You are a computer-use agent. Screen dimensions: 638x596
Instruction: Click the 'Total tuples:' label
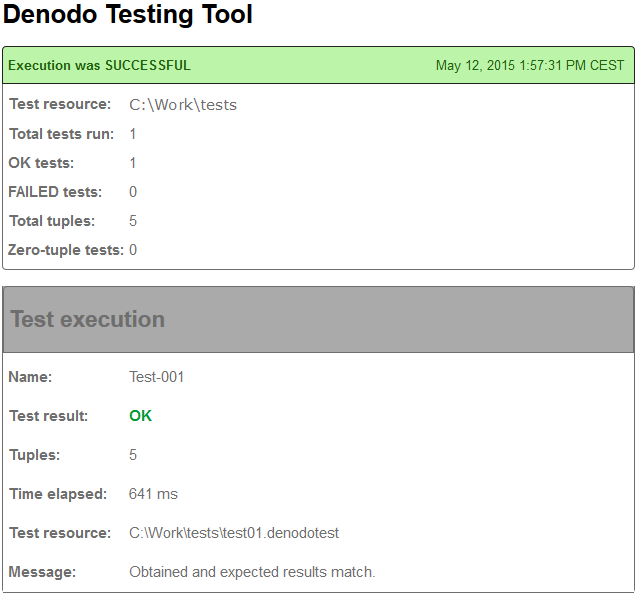pyautogui.click(x=52, y=221)
